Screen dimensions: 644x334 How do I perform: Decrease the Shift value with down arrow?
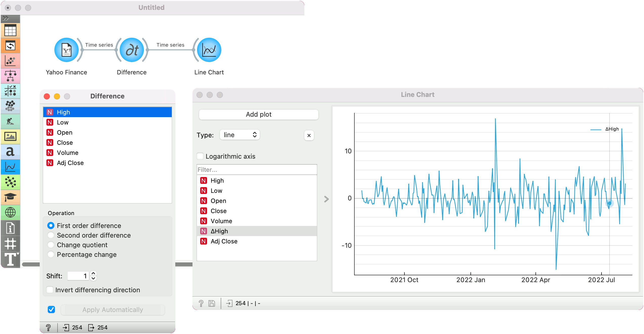click(93, 278)
